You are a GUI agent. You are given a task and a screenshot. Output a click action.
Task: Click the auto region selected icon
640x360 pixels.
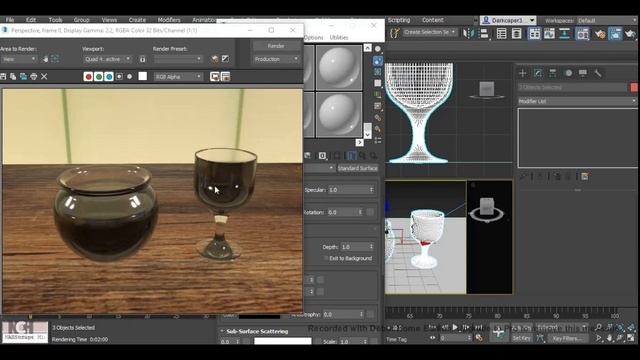tap(55, 59)
